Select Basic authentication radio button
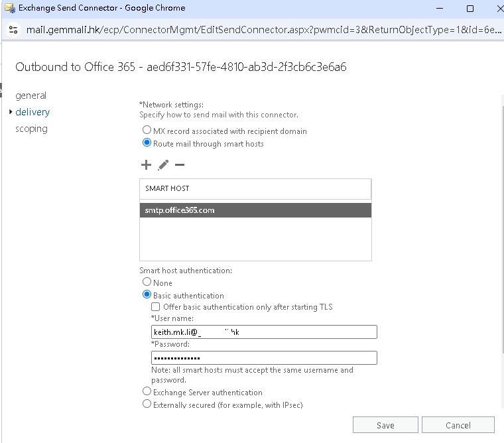The image size is (504, 443). click(x=147, y=294)
